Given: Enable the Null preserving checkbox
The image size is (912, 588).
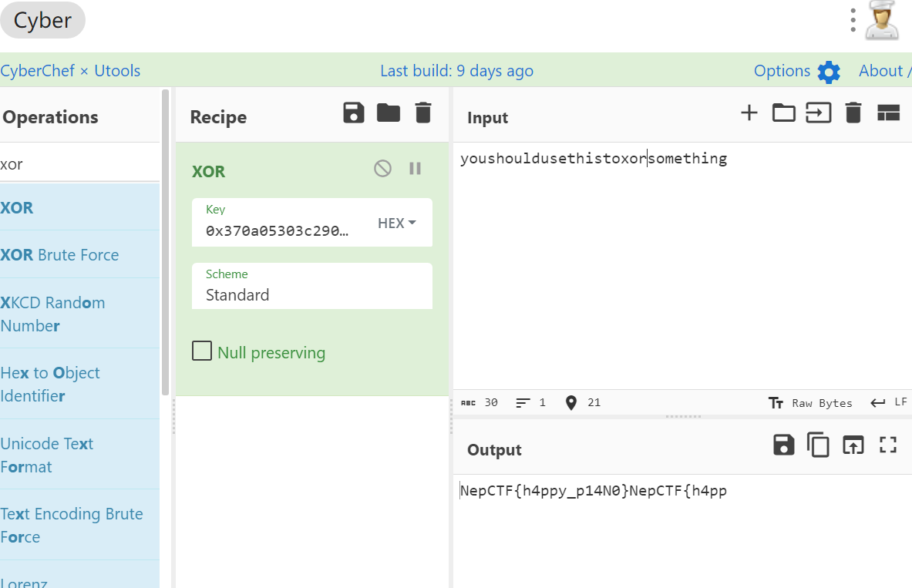Looking at the screenshot, I should [202, 352].
